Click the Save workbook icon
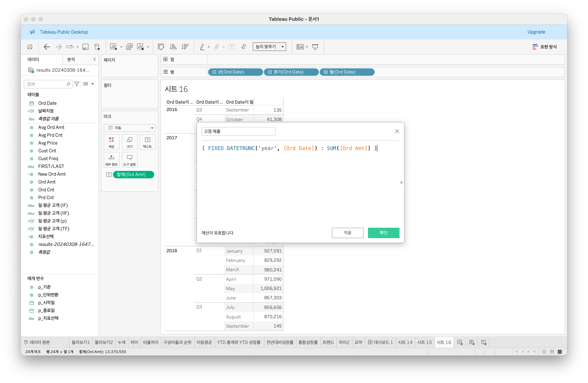This screenshot has width=588, height=383. (85, 47)
